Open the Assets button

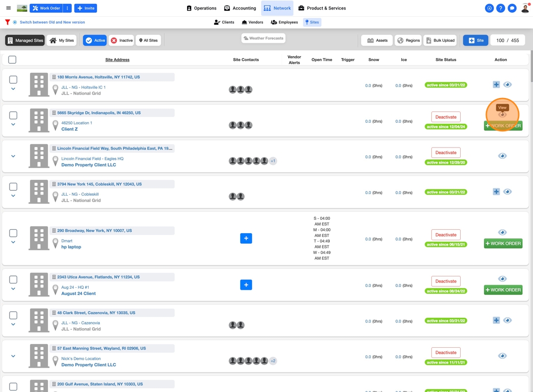pyautogui.click(x=377, y=40)
